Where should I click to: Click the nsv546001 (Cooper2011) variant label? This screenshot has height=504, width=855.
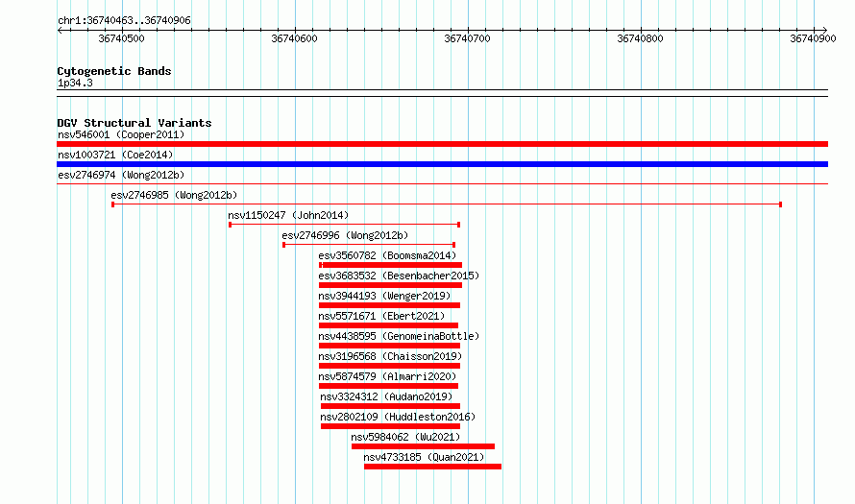(x=121, y=134)
